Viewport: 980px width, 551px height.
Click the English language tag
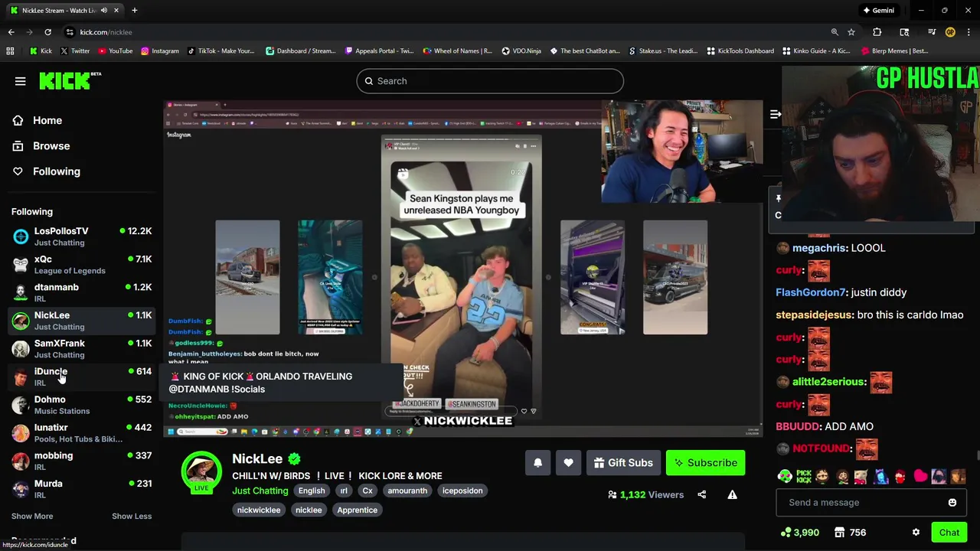[312, 491]
